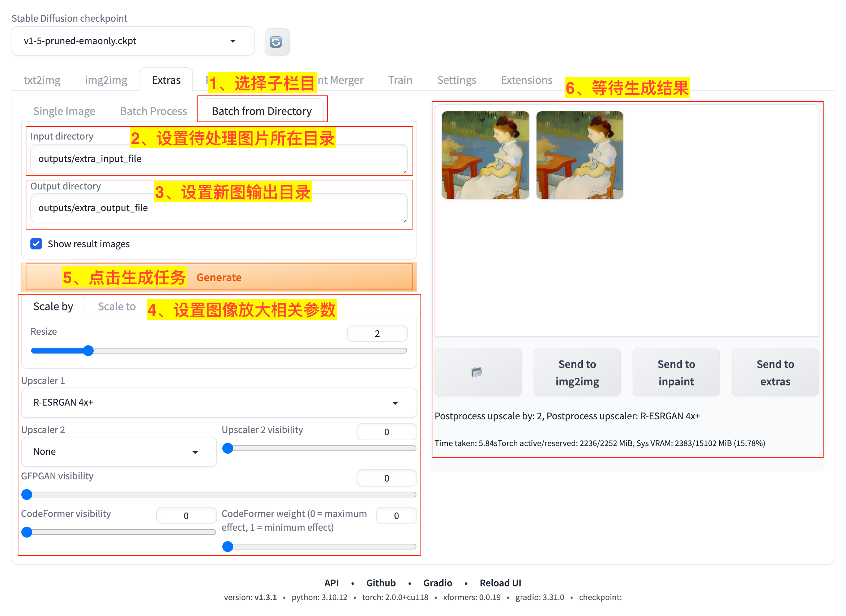This screenshot has width=846, height=616.
Task: Expand the Upscaler 2 dropdown
Action: pos(119,452)
